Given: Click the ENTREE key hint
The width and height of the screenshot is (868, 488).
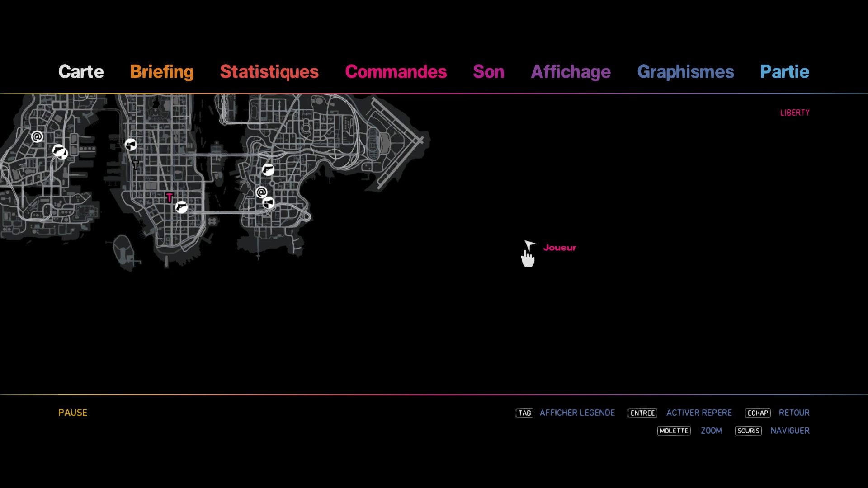Looking at the screenshot, I should point(642,413).
